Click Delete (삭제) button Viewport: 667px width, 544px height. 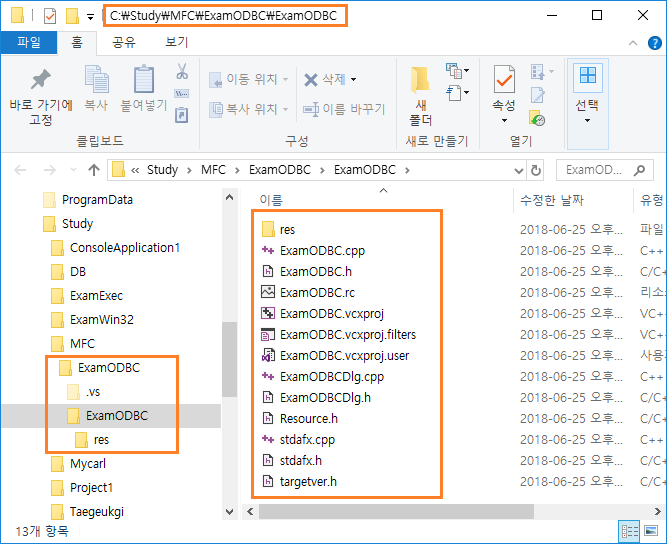(x=325, y=80)
